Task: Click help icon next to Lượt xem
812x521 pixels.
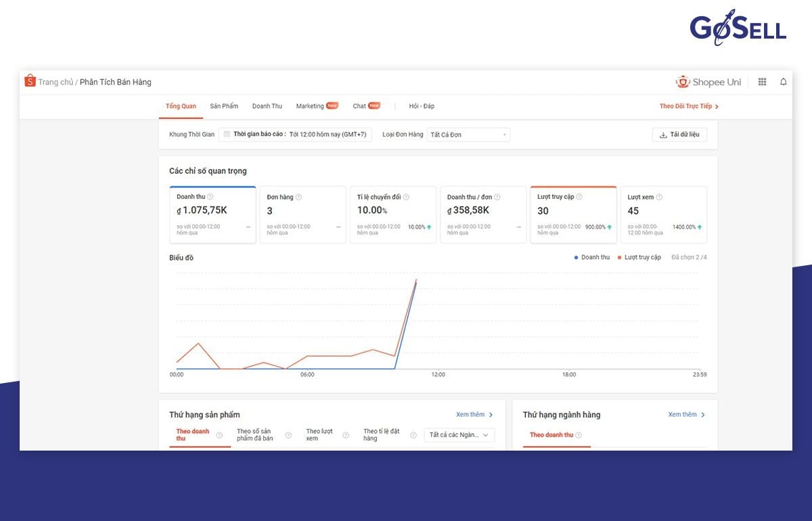Action: tap(659, 197)
